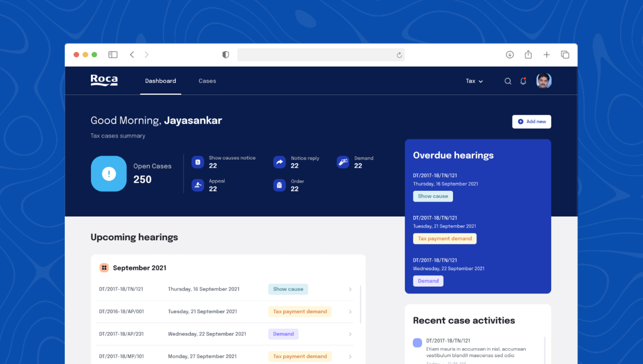The height and width of the screenshot is (364, 643).
Task: Click the Show causes notice icon
Action: (198, 162)
